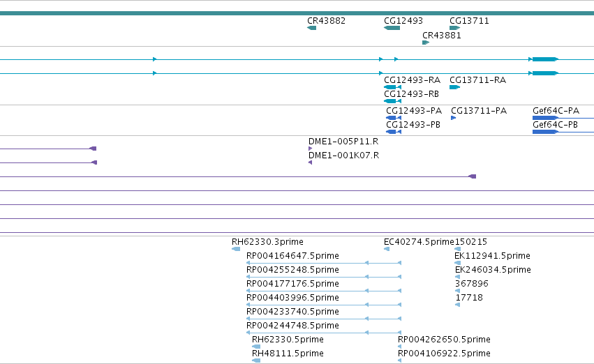Click the teal chromosome bar at top

pos(297,14)
